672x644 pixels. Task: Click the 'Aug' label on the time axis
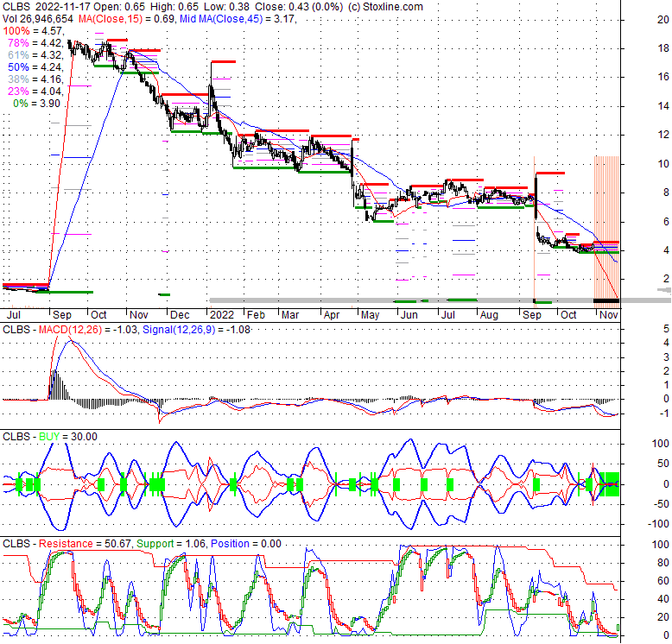pyautogui.click(x=489, y=315)
